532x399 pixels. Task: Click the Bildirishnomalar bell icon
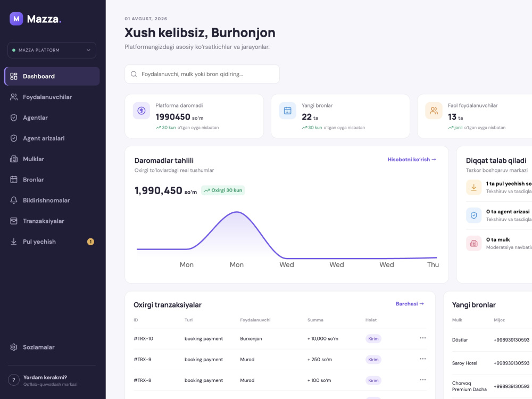click(x=14, y=201)
